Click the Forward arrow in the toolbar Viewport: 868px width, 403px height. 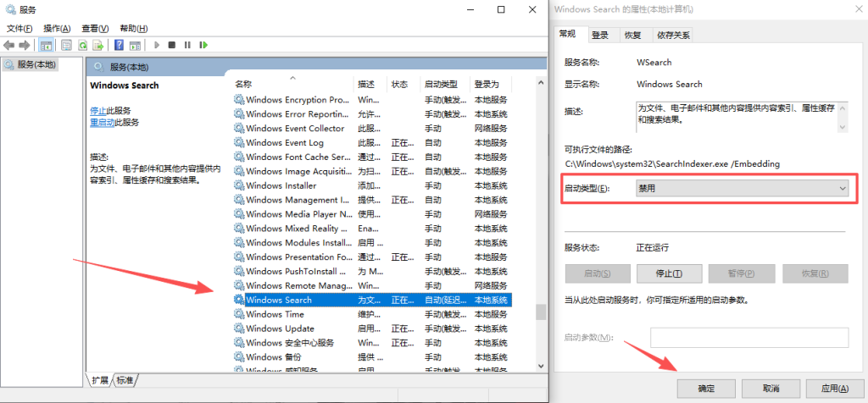(x=25, y=45)
